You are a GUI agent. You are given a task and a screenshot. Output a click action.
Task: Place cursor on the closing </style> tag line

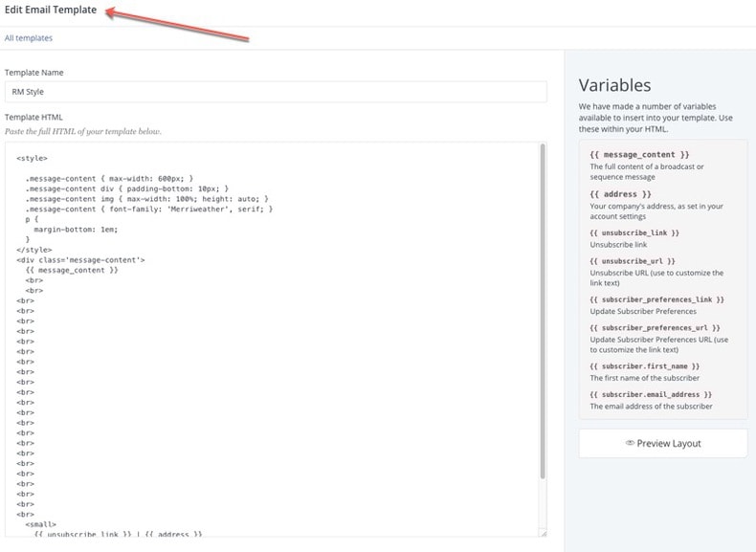tap(33, 249)
